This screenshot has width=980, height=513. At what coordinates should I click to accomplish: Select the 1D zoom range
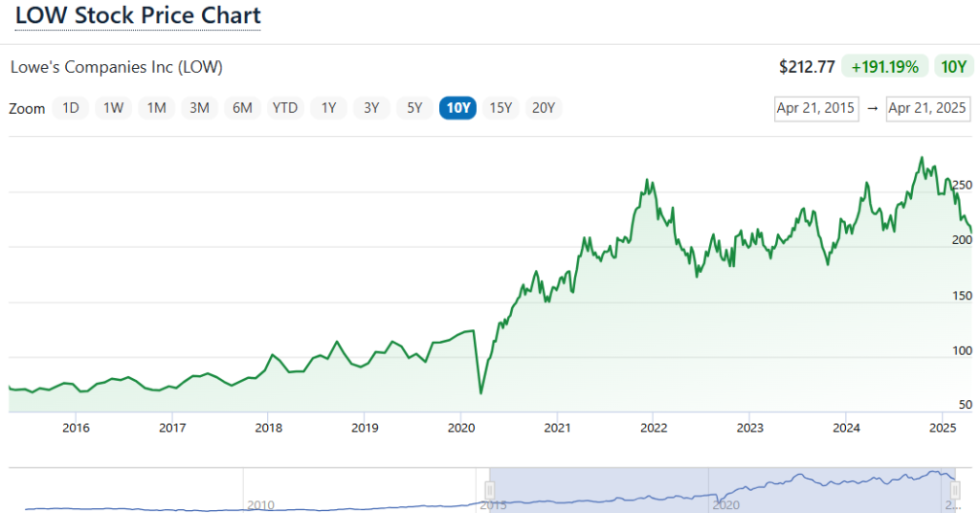[x=71, y=108]
